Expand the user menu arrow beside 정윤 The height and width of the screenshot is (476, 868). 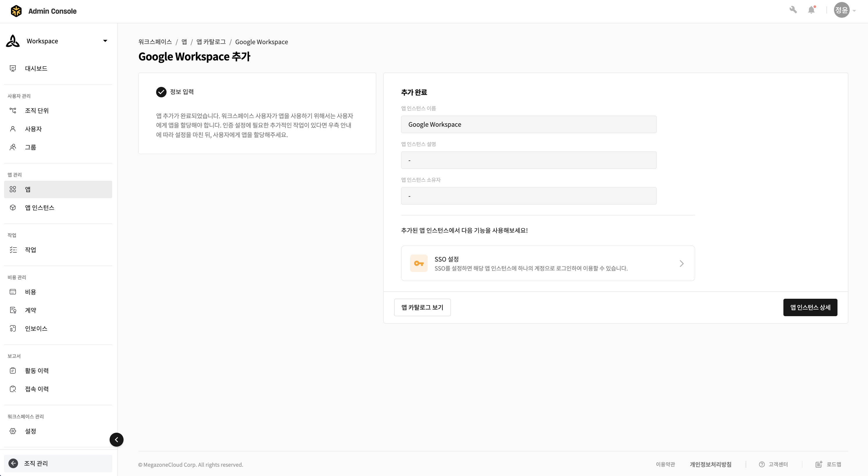854,11
